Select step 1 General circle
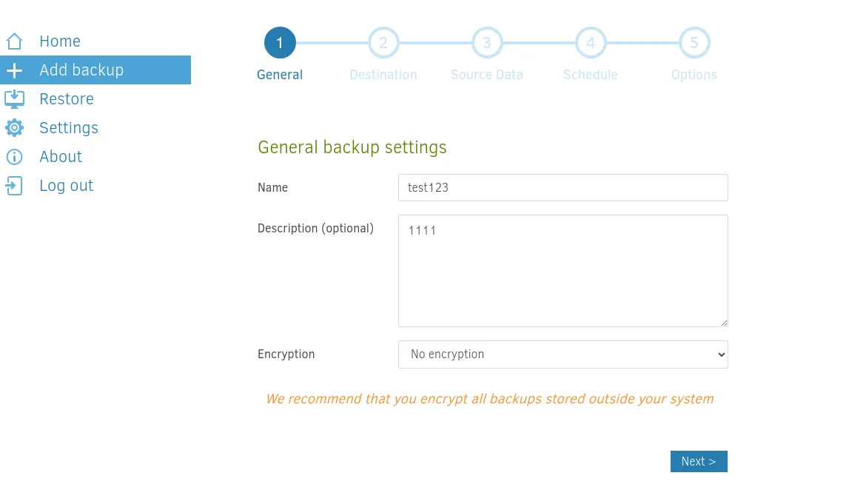Screen dimensions: 866x504 point(280,42)
